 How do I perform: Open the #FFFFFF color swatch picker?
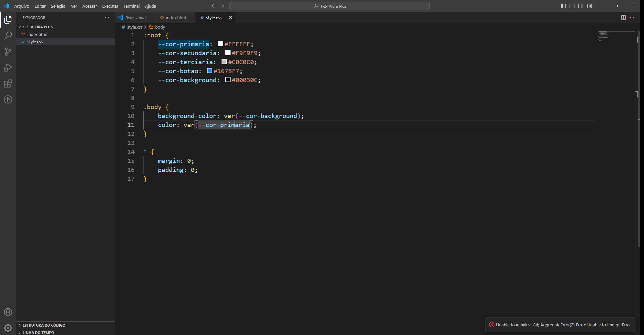[221, 44]
